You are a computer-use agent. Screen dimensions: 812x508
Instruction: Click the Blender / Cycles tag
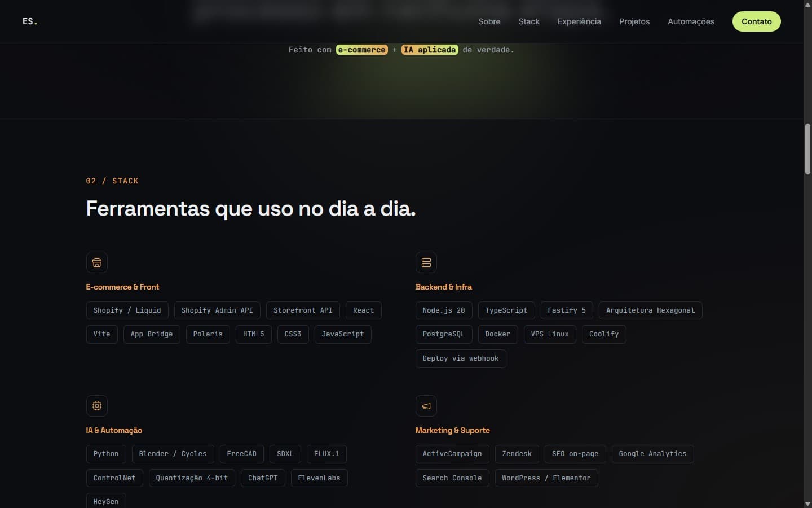point(173,454)
